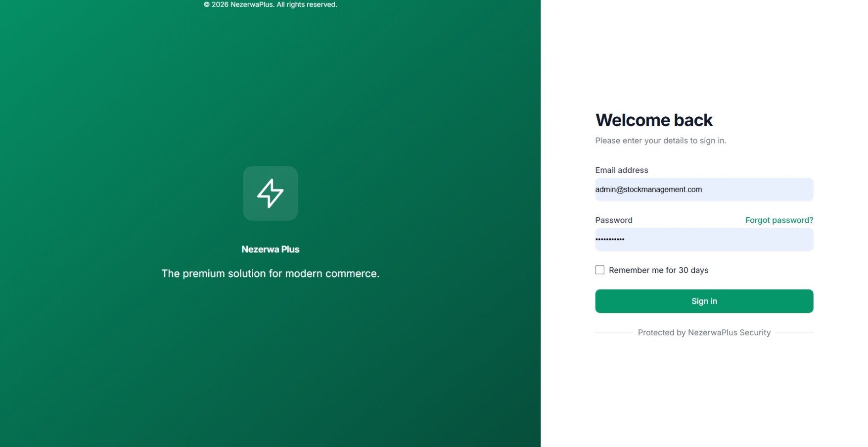The width and height of the screenshot is (868, 447).
Task: Click the copyright symbol in the footer
Action: click(x=207, y=4)
